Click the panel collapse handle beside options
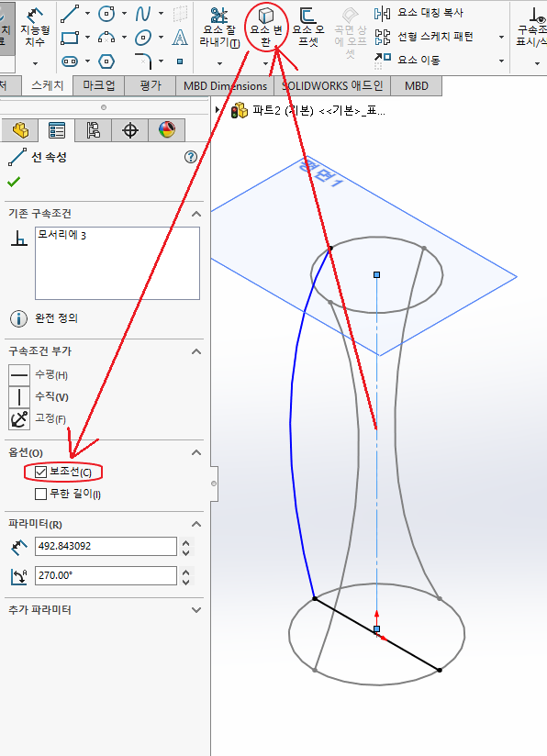The width and height of the screenshot is (547, 756). (214, 484)
